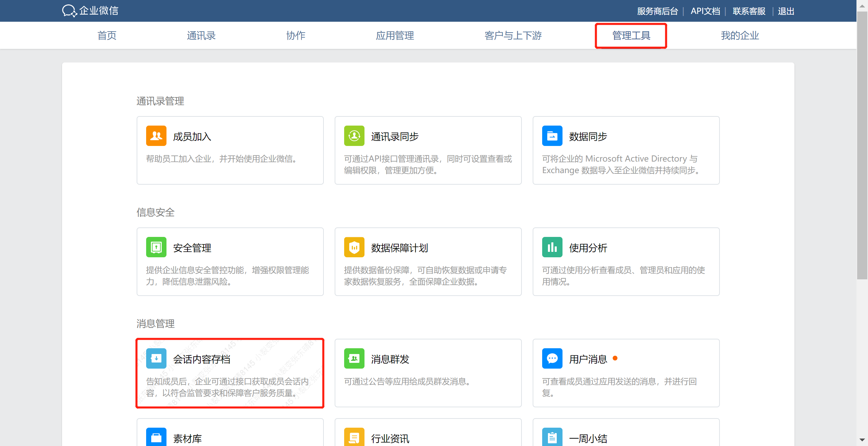
Task: Click the 消息管理 section heading
Action: (156, 324)
